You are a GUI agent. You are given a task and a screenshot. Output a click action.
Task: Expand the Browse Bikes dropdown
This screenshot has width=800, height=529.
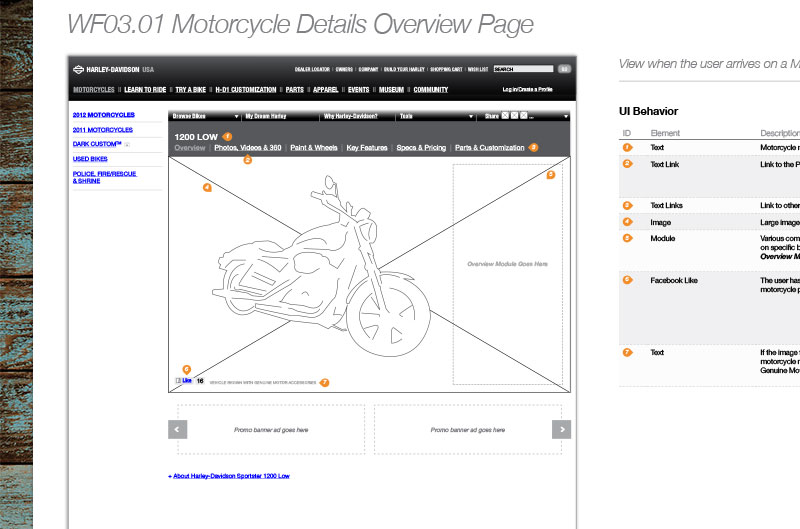206,116
